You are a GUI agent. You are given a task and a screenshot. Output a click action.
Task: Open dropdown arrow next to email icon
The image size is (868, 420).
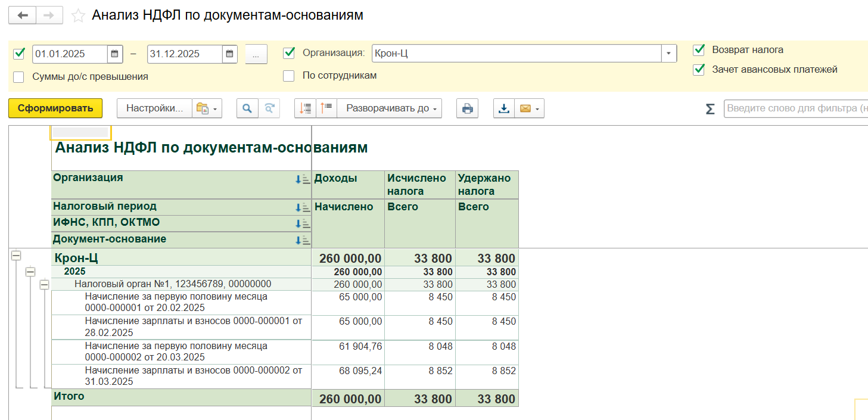pyautogui.click(x=538, y=109)
